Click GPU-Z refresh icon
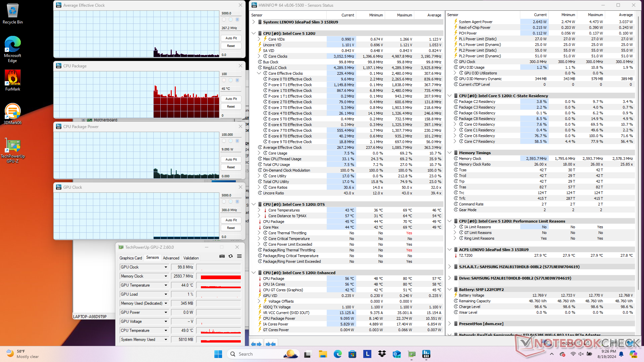Image resolution: width=644 pixels, height=362 pixels. (230, 256)
